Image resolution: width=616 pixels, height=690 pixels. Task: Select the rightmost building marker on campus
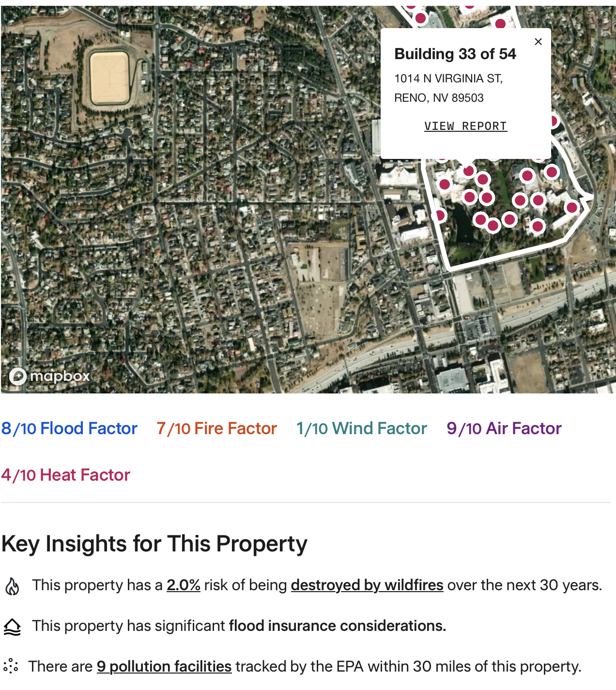tap(571, 207)
